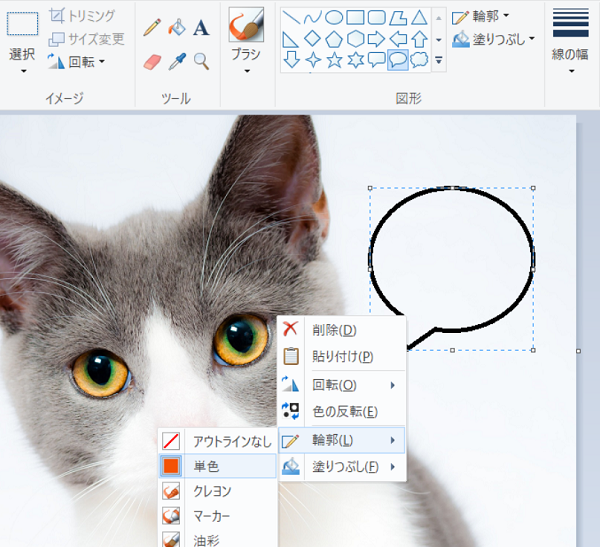Select マーカー marker outline option

pos(217,516)
